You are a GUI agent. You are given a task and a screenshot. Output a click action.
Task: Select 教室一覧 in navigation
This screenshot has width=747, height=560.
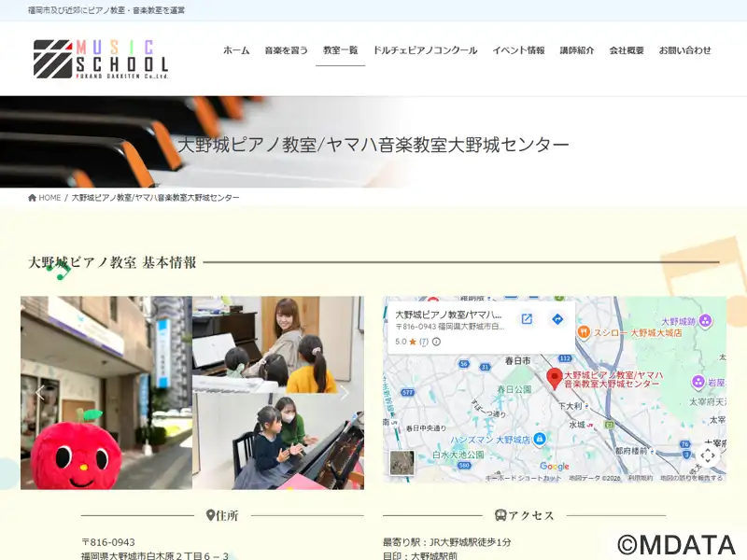click(x=340, y=50)
